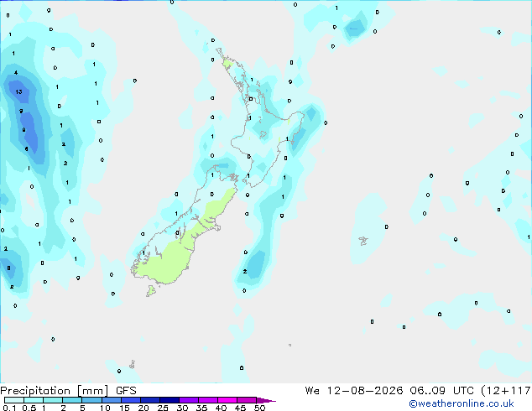Click the '50' legend scale label
This screenshot has width=532, height=411.
259,408
